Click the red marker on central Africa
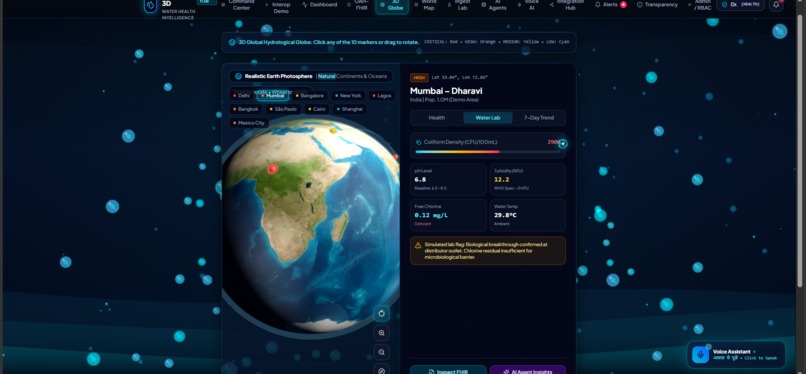Screen dimensions: 806x374 (273, 169)
